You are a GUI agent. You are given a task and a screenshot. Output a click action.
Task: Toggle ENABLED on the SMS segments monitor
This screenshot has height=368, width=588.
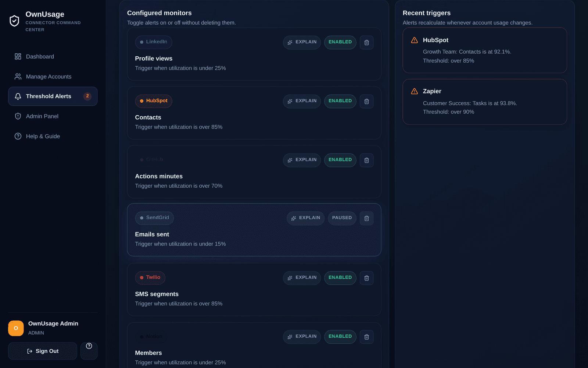pos(340,278)
